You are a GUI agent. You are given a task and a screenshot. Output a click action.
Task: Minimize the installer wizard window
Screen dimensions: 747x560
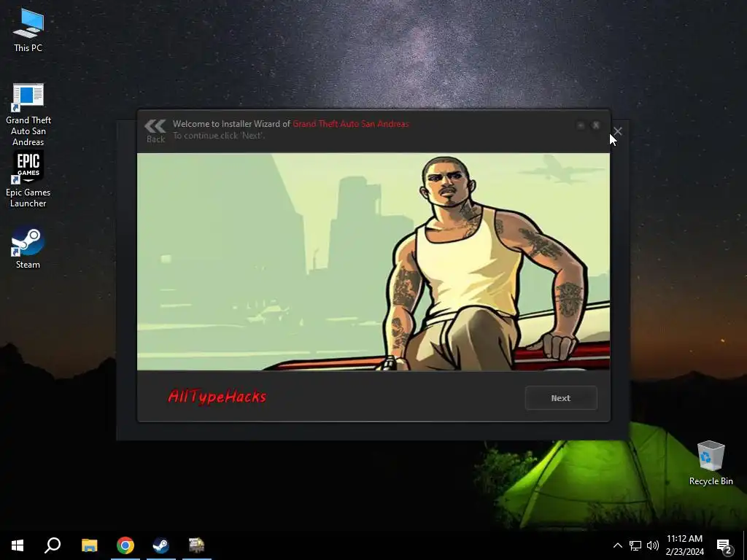coord(580,125)
